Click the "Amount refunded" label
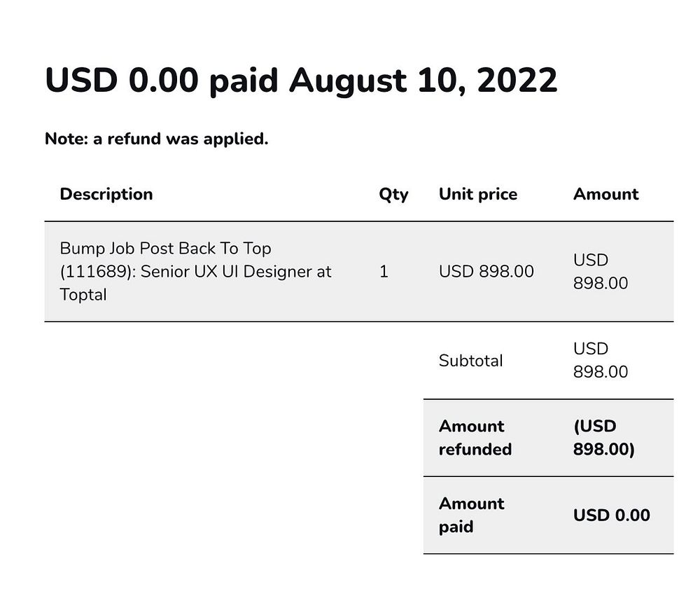The width and height of the screenshot is (700, 594). click(475, 438)
